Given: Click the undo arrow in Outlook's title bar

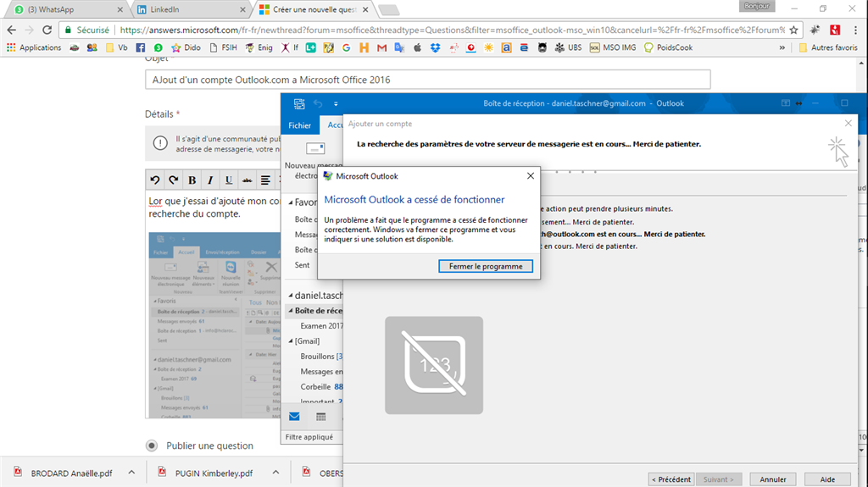Looking at the screenshot, I should pos(318,103).
